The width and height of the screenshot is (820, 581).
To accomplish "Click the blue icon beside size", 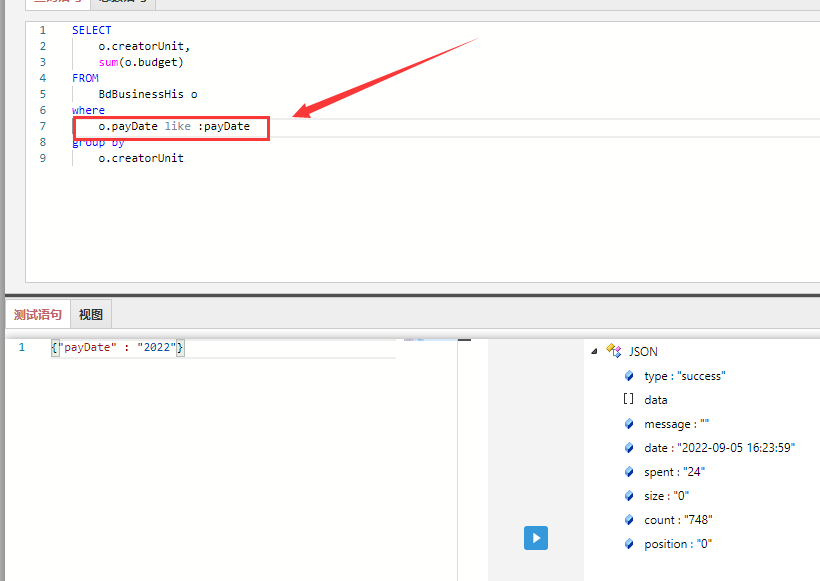I will coord(629,496).
